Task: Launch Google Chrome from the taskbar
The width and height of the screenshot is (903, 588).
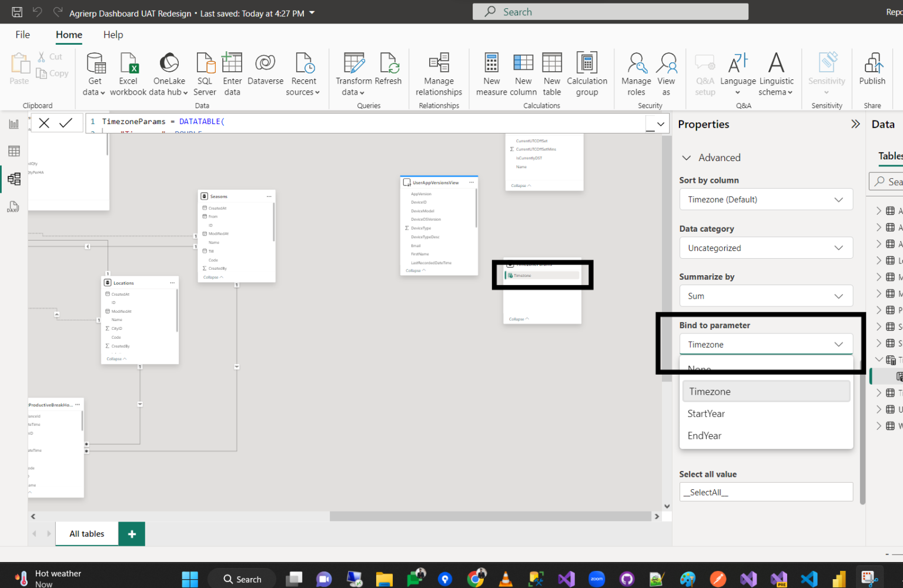Action: (476, 578)
